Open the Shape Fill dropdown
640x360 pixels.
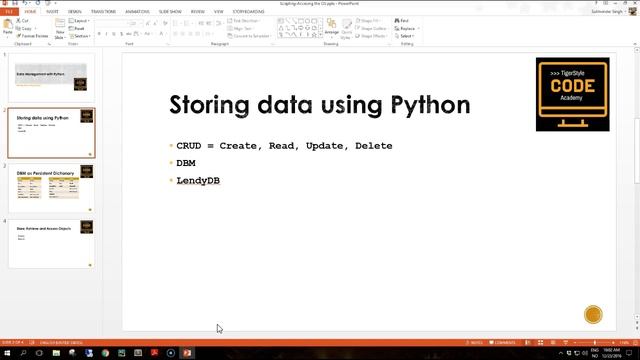pos(368,20)
